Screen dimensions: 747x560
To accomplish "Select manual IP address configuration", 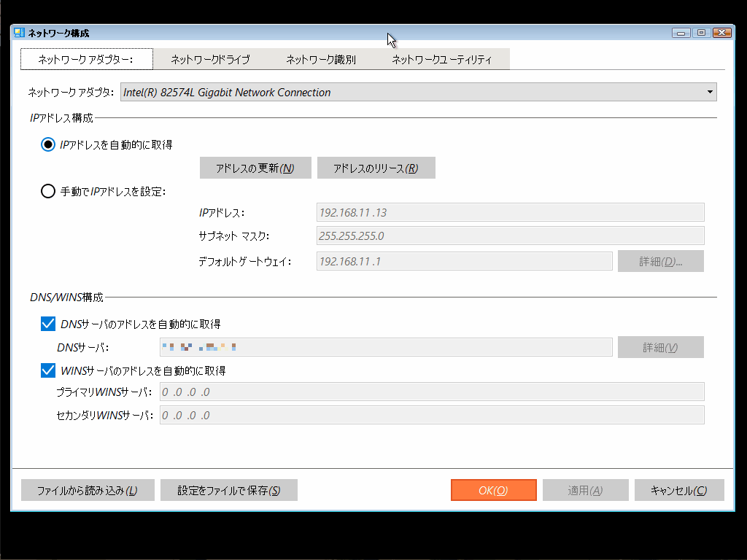I will coord(48,191).
